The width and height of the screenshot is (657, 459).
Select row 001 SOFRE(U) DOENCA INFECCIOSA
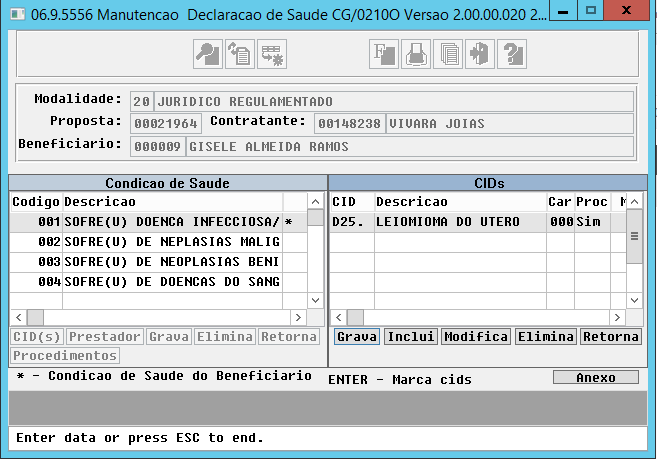pyautogui.click(x=158, y=222)
